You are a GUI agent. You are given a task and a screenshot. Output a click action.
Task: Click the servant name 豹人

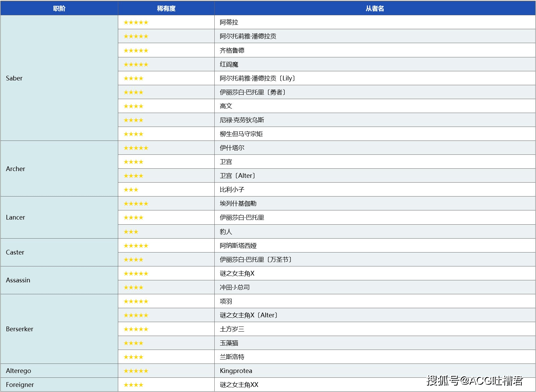click(x=226, y=231)
